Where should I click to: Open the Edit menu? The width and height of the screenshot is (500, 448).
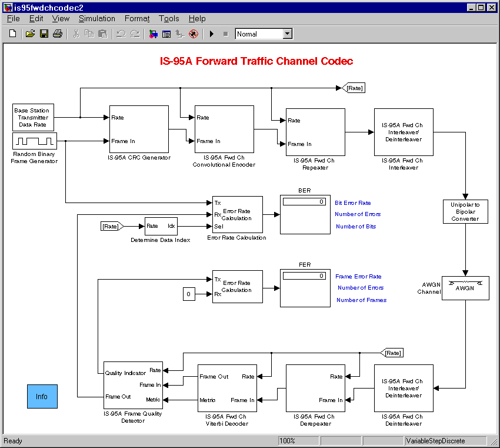tap(36, 18)
